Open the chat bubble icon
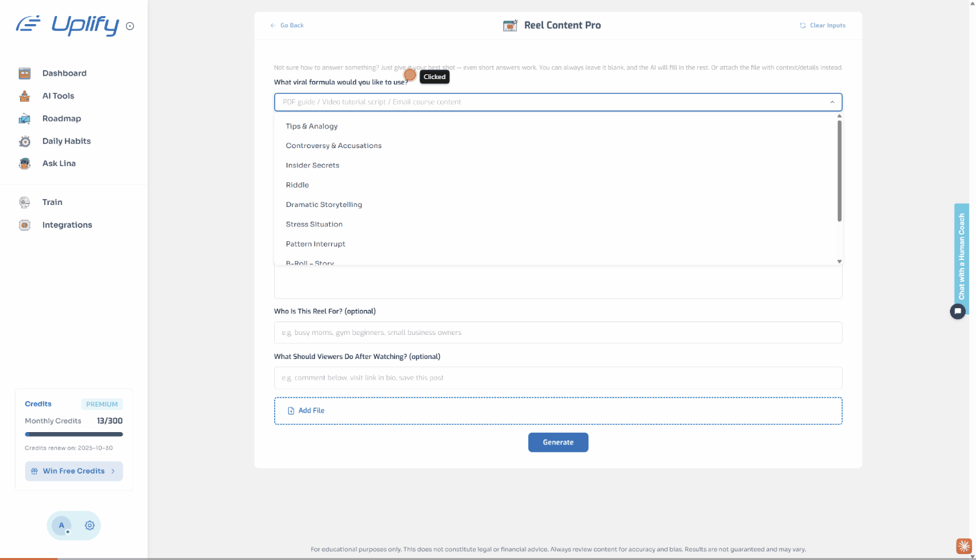The image size is (976, 560). [x=958, y=311]
